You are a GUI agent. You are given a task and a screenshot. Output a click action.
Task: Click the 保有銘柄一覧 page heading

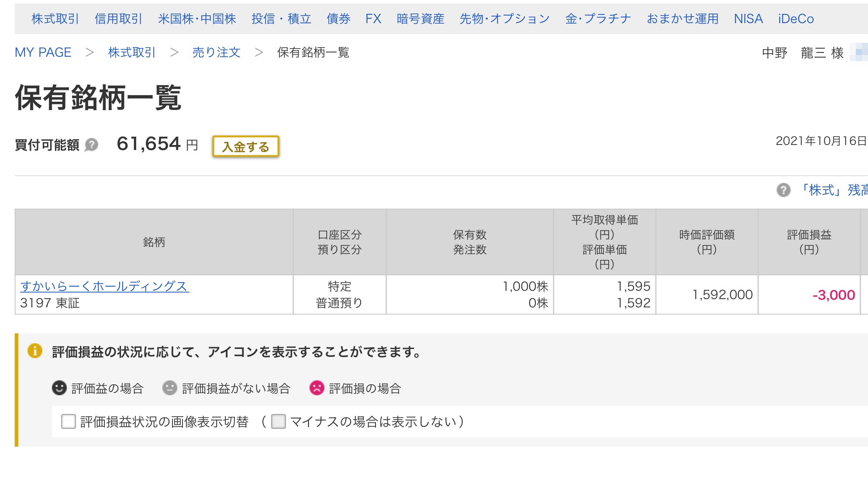(x=98, y=97)
